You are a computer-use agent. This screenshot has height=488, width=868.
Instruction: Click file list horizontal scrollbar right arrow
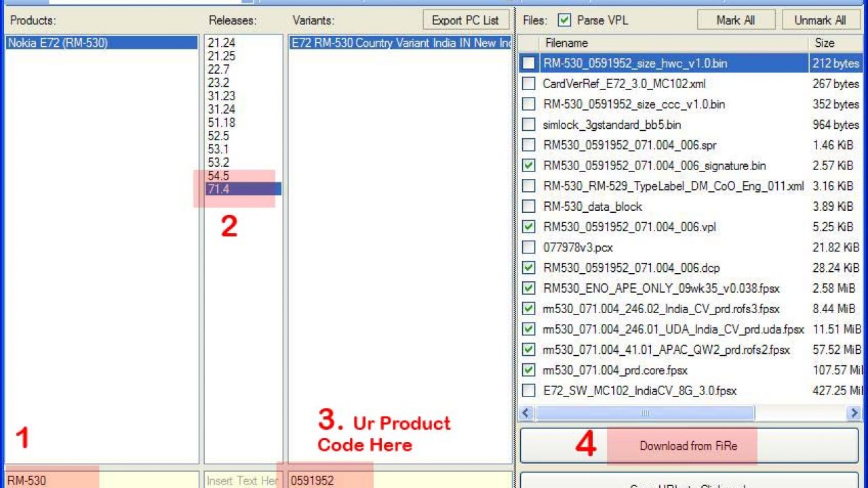coord(854,413)
